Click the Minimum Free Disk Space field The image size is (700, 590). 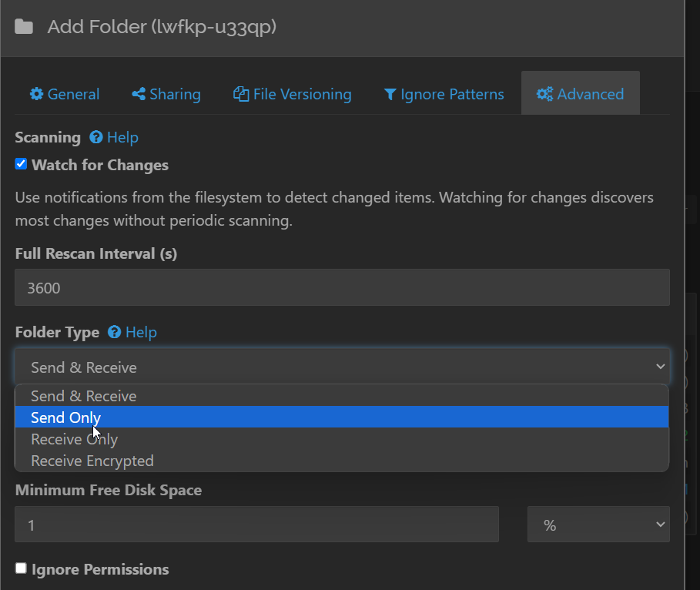click(256, 525)
